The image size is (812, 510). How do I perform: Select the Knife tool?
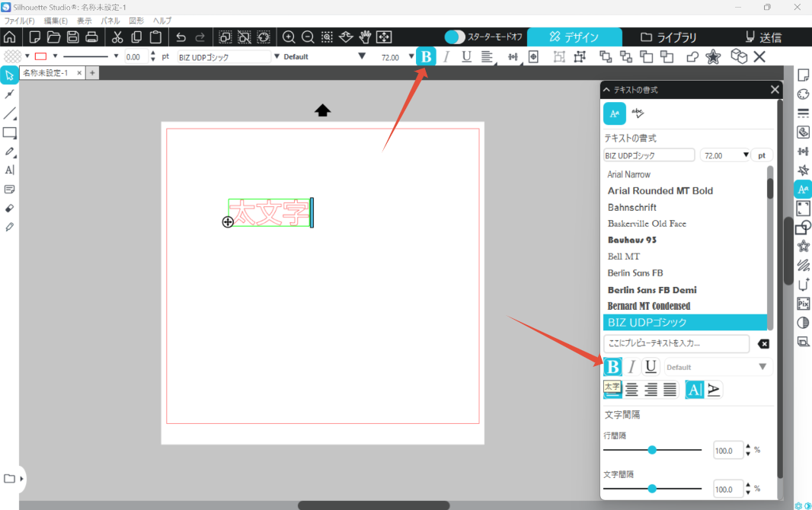point(9,227)
